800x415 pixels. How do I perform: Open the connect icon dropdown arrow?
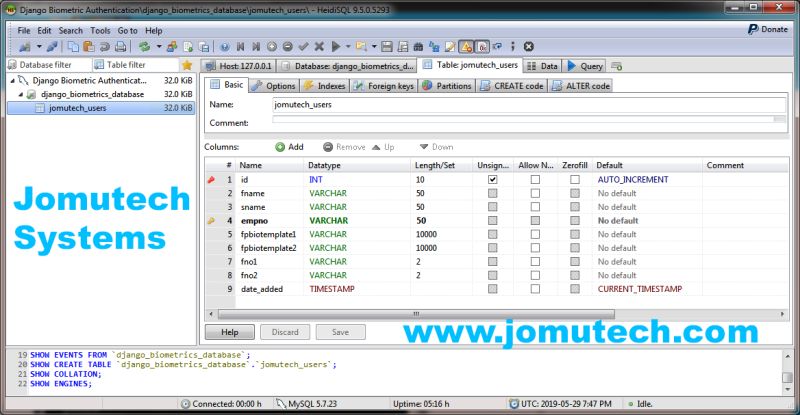(38, 47)
